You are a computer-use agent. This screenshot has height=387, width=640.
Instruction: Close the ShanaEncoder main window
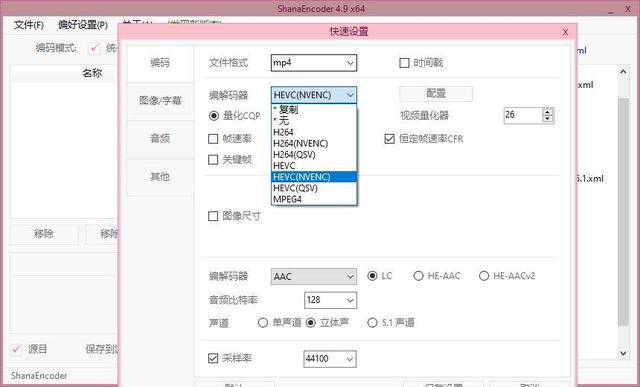point(628,9)
